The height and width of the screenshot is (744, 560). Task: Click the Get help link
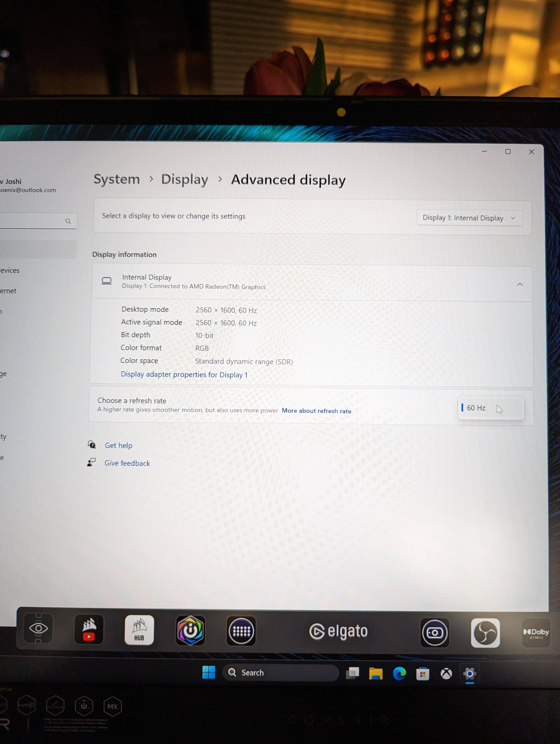click(118, 445)
